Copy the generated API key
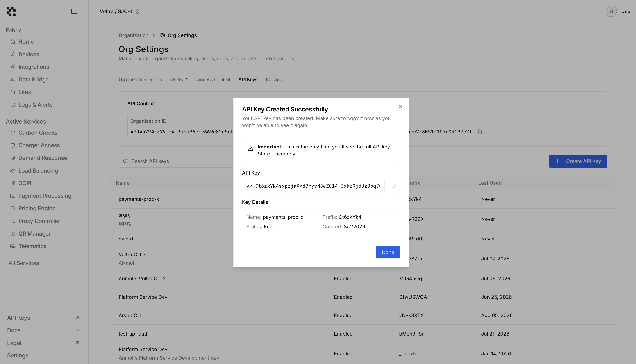Image resolution: width=636 pixels, height=364 pixels. click(x=394, y=186)
